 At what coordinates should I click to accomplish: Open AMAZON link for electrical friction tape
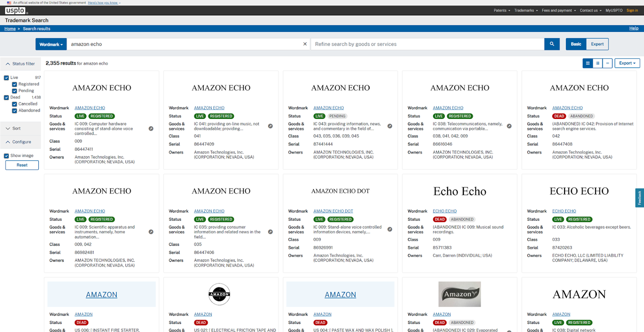click(x=203, y=314)
